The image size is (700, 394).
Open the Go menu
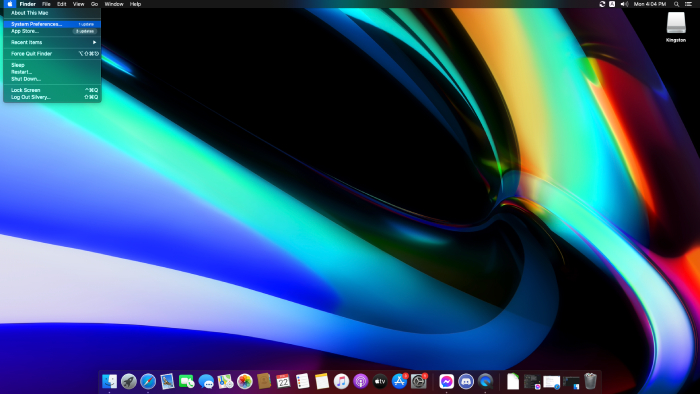coord(94,4)
